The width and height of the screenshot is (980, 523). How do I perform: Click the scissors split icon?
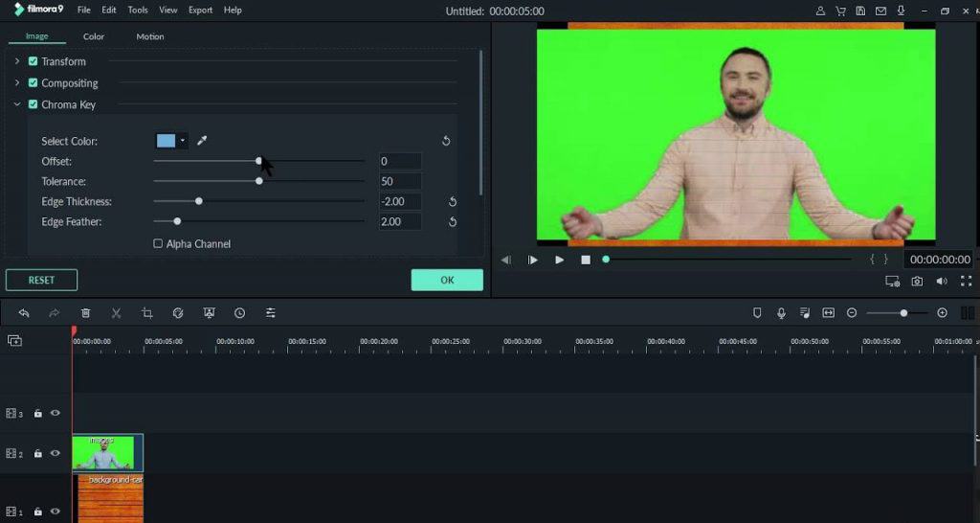(x=116, y=313)
